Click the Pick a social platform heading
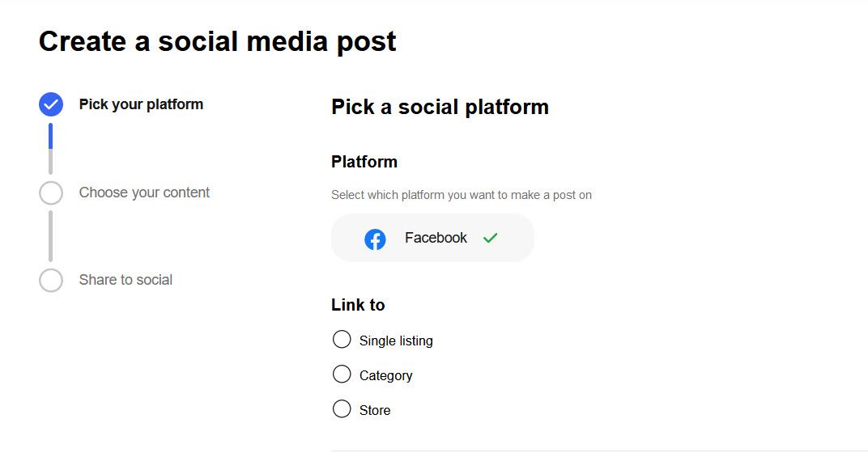This screenshot has width=868, height=457. pyautogui.click(x=440, y=107)
